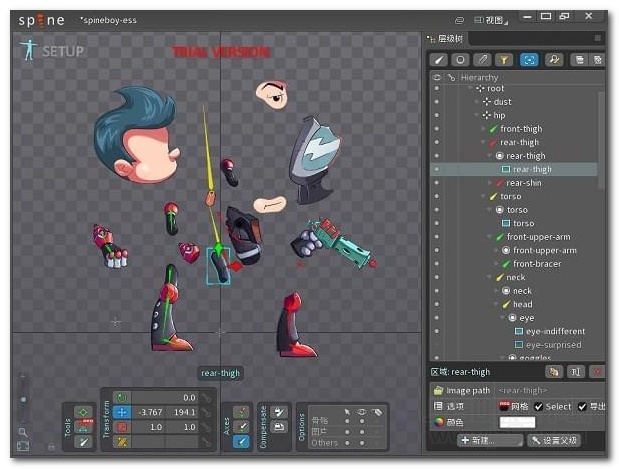The height and width of the screenshot is (469, 619).
Task: Collapse the hip bone node
Action: point(476,115)
